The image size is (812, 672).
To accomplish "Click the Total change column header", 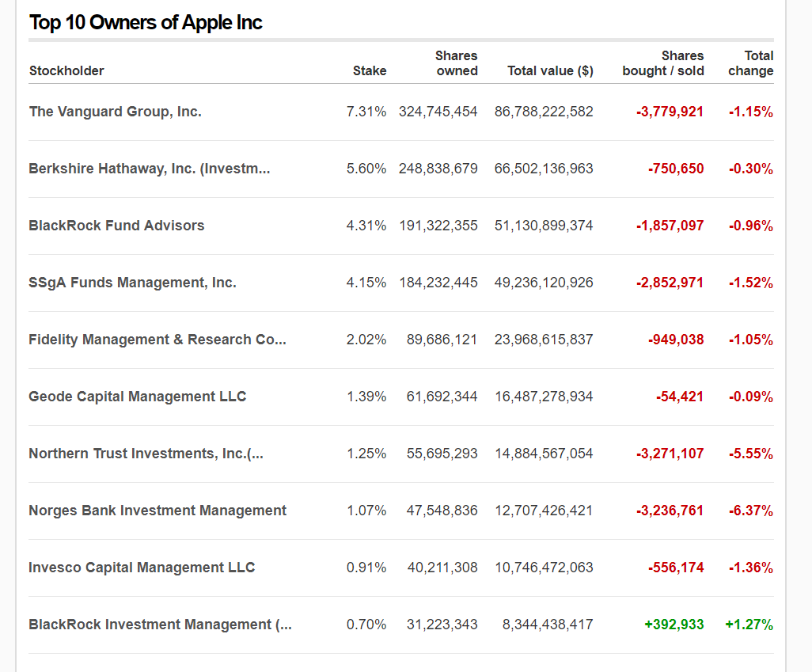I will click(x=751, y=63).
